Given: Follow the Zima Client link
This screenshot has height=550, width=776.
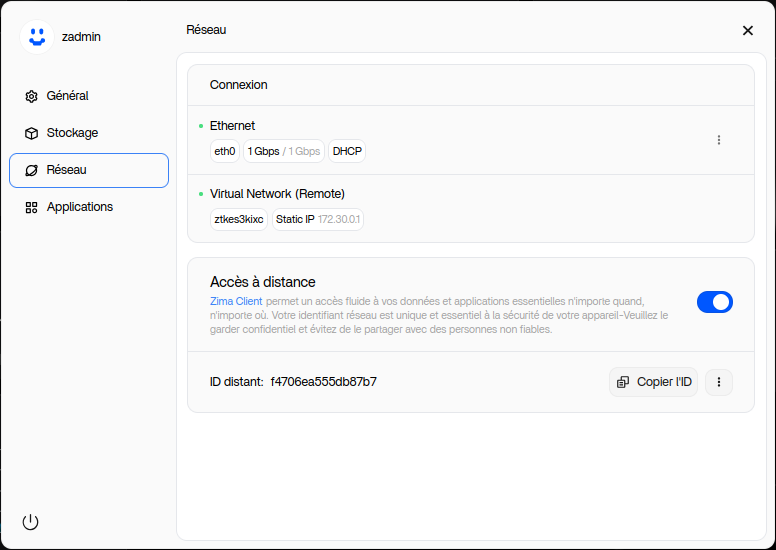Looking at the screenshot, I should coord(236,301).
